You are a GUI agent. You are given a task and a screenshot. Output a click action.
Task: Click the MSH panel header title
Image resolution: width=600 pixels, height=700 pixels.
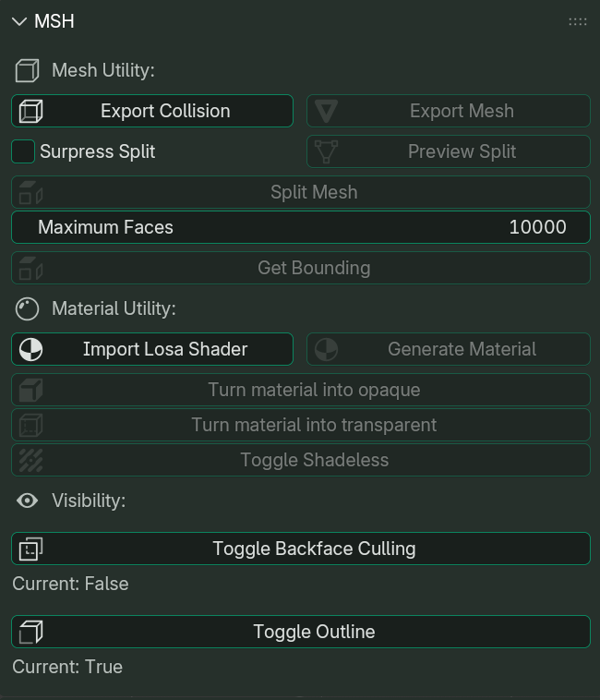tap(54, 21)
